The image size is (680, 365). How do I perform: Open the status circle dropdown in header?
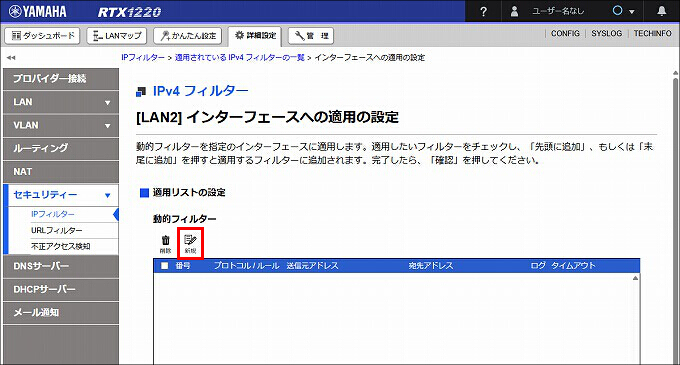(x=623, y=11)
